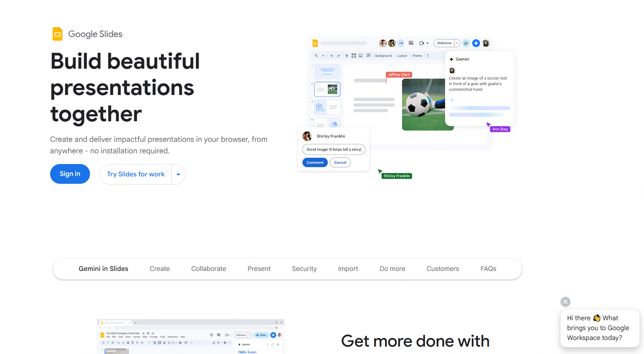This screenshot has width=644, height=354.
Task: Open Gemini via the blue spark icon
Action: [476, 43]
